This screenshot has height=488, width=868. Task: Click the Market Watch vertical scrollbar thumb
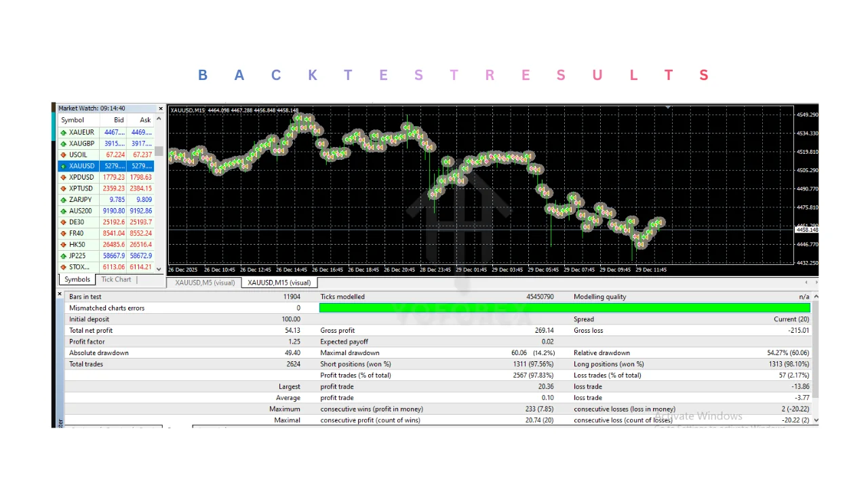159,151
